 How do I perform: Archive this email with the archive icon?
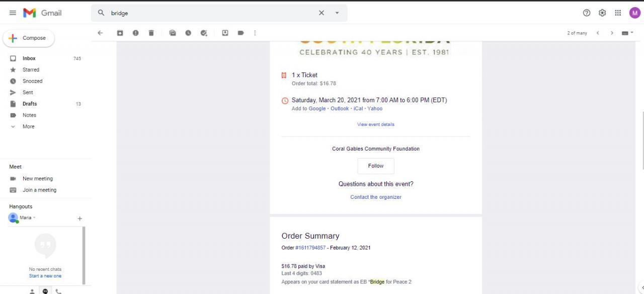pyautogui.click(x=120, y=33)
